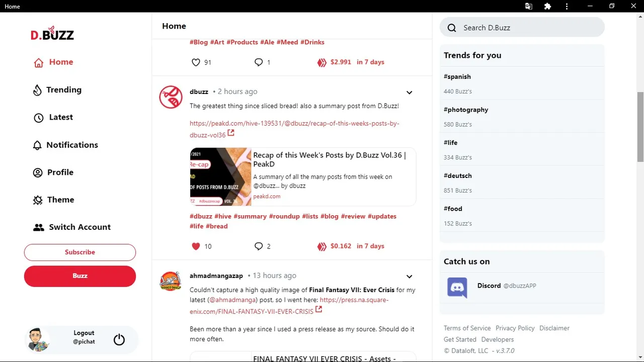Unlike the dbuzz post with 10 likes
The width and height of the screenshot is (644, 362).
pyautogui.click(x=196, y=246)
